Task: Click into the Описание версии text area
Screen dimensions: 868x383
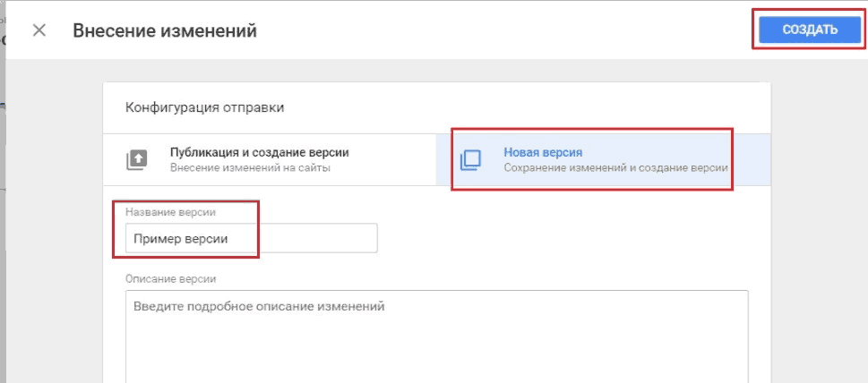Action: [x=437, y=336]
